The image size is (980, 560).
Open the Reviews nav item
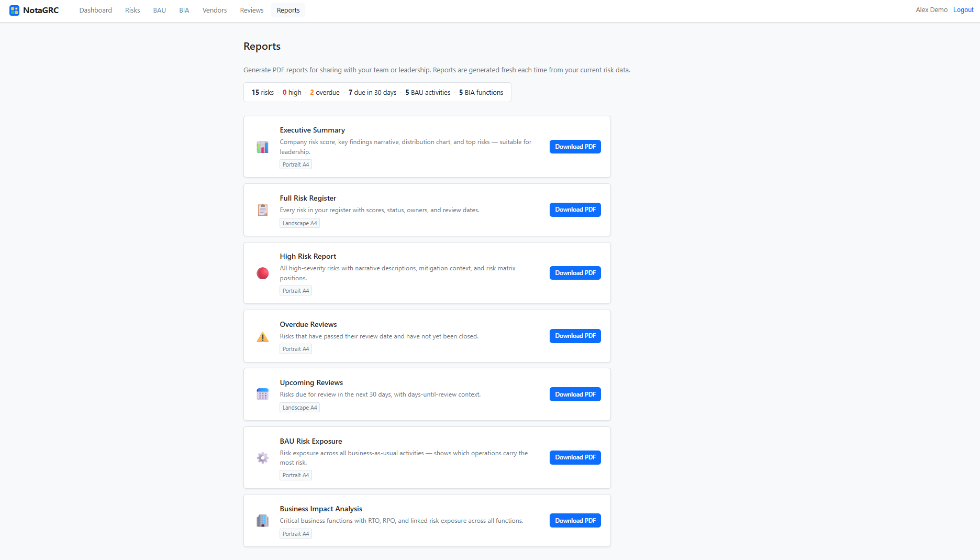tap(252, 10)
